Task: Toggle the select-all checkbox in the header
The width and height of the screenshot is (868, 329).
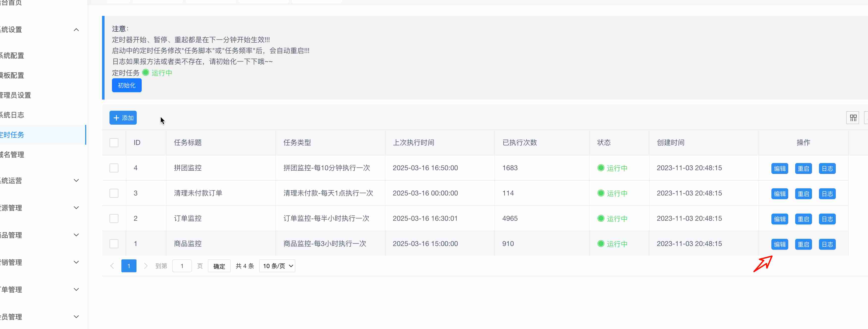Action: click(x=114, y=143)
